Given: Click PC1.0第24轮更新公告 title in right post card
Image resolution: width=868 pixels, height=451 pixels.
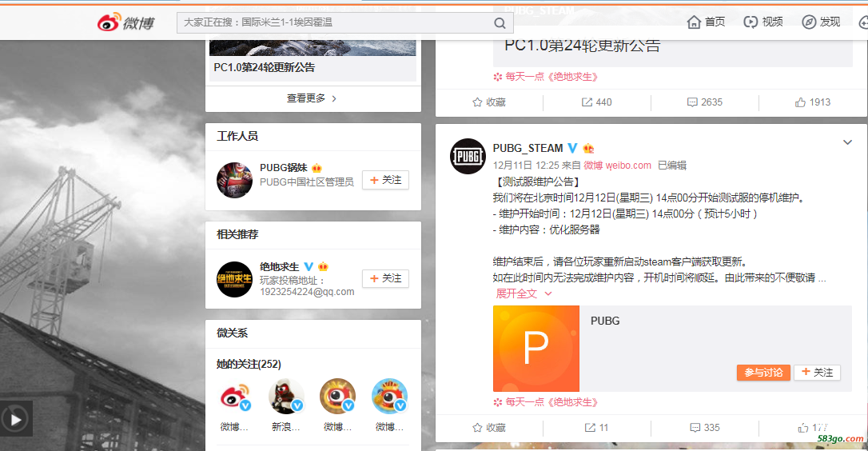Looking at the screenshot, I should [583, 46].
